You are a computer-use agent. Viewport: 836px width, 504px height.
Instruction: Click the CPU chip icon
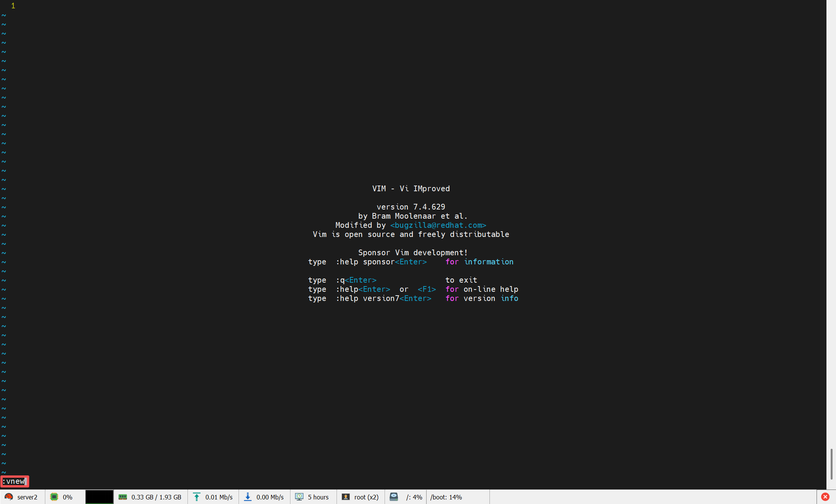click(54, 497)
